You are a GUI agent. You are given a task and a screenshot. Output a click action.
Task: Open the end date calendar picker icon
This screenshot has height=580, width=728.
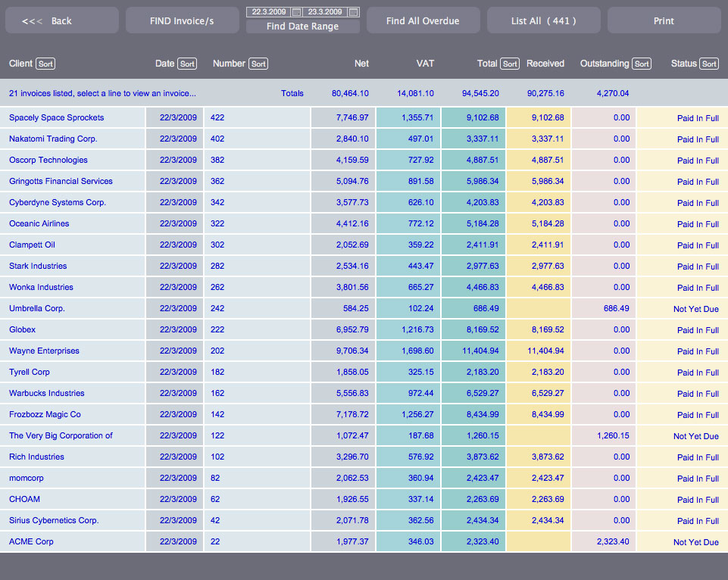point(353,12)
